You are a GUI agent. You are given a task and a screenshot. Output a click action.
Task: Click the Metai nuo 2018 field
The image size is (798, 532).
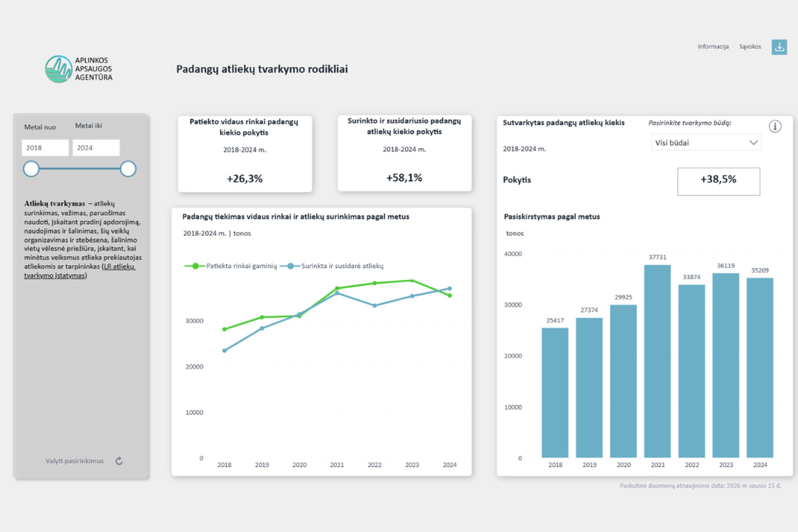click(x=45, y=148)
